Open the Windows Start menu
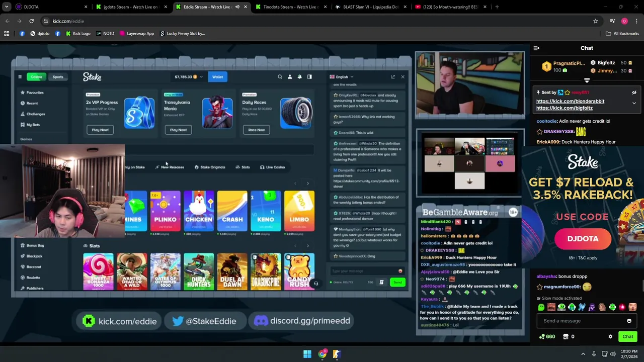Screen dimensions: 644x362 [x=307, y=354]
